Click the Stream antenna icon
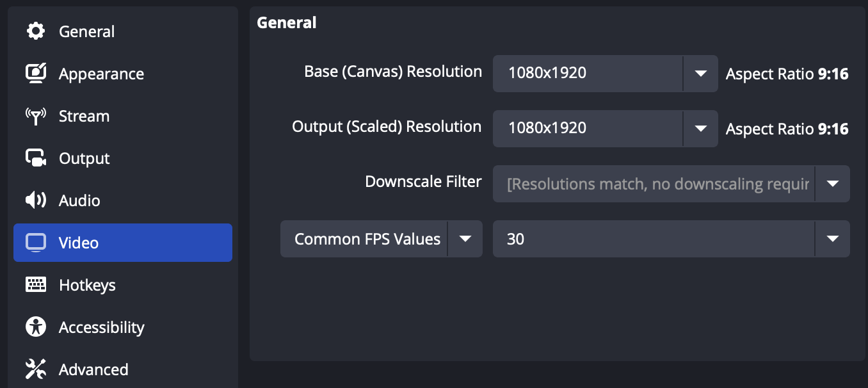Viewport: 868px width, 388px height. coord(36,116)
